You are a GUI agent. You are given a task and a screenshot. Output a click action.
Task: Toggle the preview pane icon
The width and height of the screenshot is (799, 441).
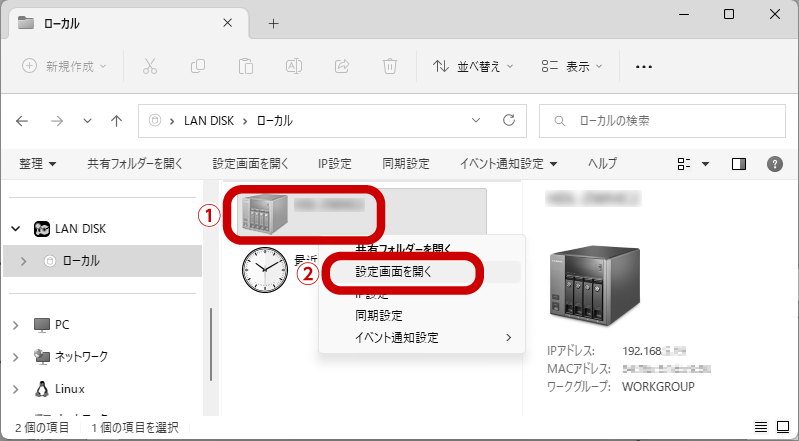click(x=739, y=163)
